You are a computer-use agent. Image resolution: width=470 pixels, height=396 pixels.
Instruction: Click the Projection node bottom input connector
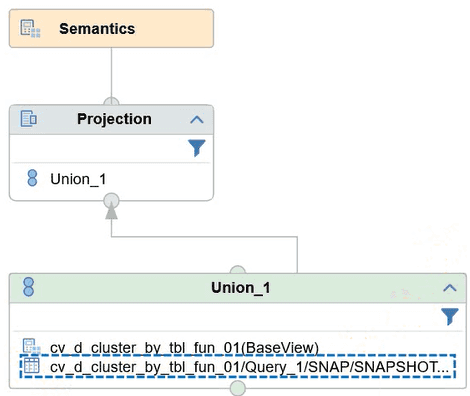point(111,200)
